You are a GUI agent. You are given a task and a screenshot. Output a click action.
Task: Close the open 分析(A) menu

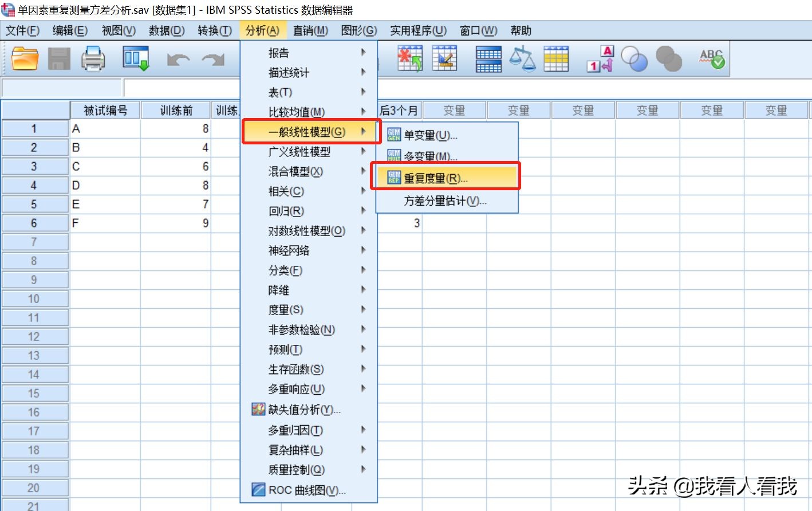[x=262, y=30]
